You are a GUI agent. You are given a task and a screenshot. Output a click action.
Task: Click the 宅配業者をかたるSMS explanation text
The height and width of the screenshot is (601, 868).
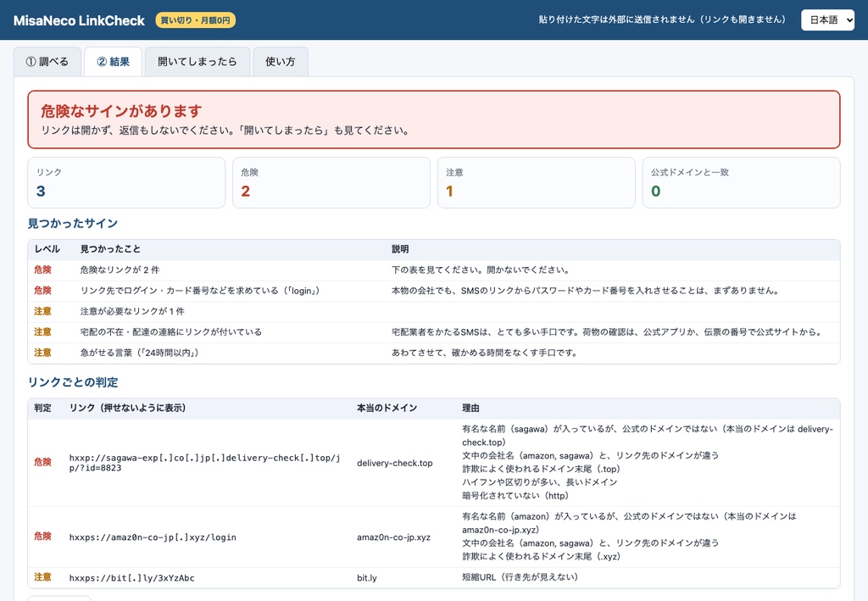[607, 332]
